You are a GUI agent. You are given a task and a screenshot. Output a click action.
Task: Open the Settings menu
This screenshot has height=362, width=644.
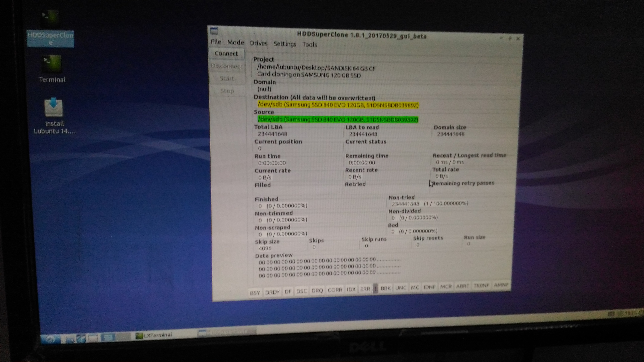(x=285, y=44)
